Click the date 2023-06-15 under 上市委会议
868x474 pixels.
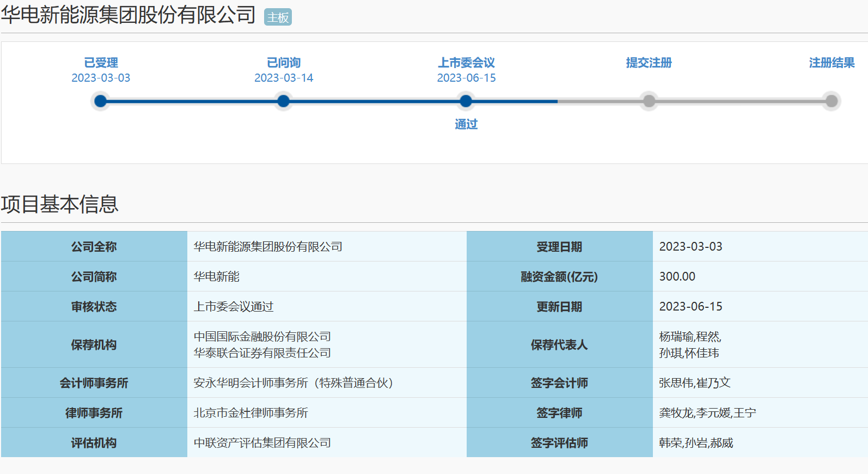pos(466,78)
